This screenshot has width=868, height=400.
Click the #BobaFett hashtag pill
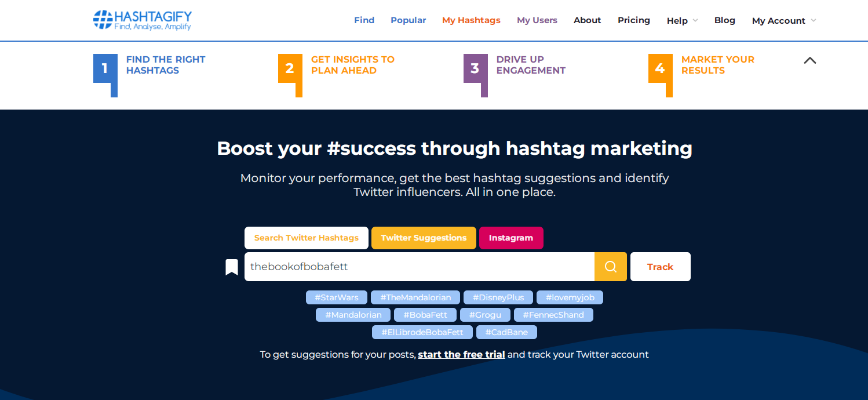point(425,315)
